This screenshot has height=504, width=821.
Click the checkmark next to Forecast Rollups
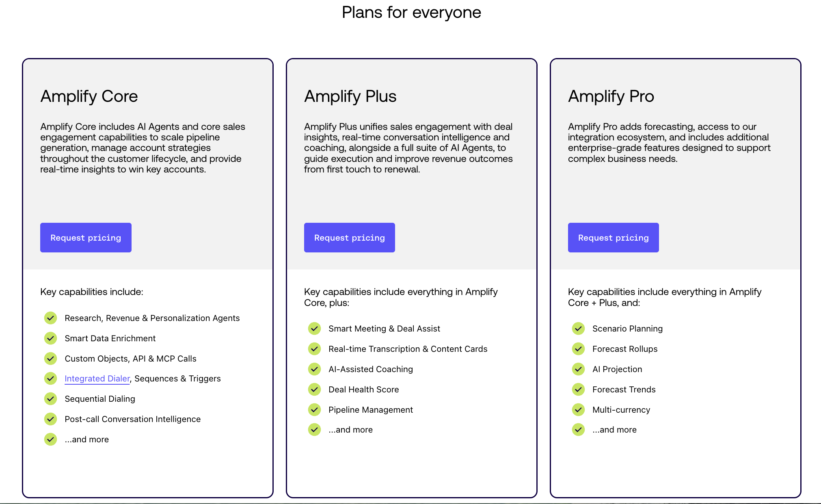578,349
